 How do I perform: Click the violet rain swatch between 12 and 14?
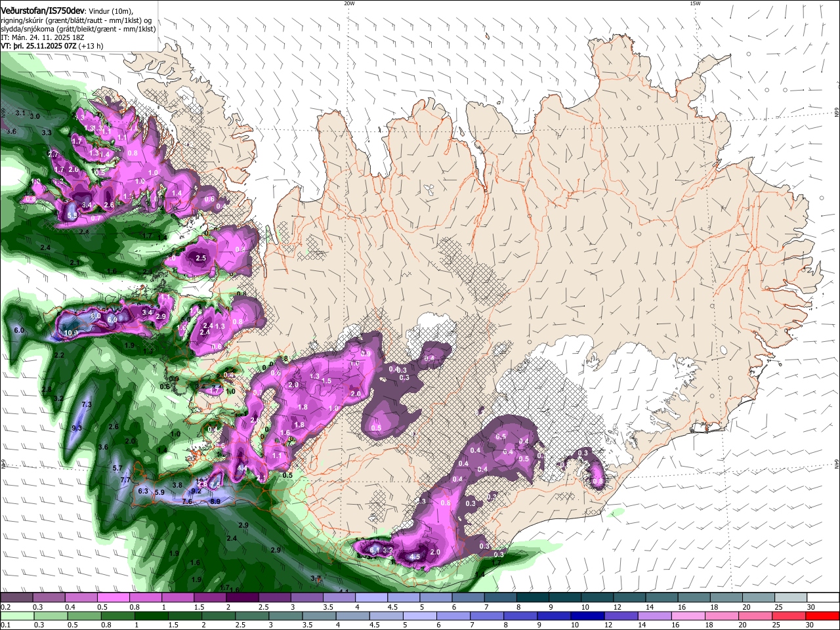click(x=620, y=616)
